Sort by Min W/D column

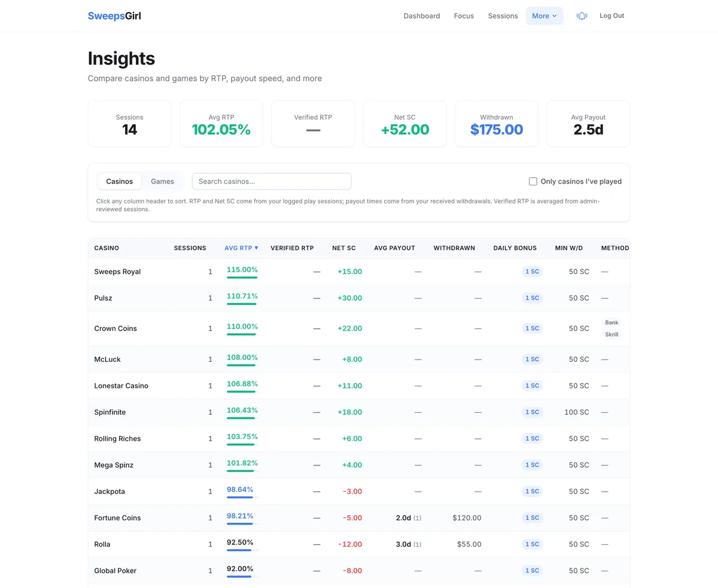[569, 248]
